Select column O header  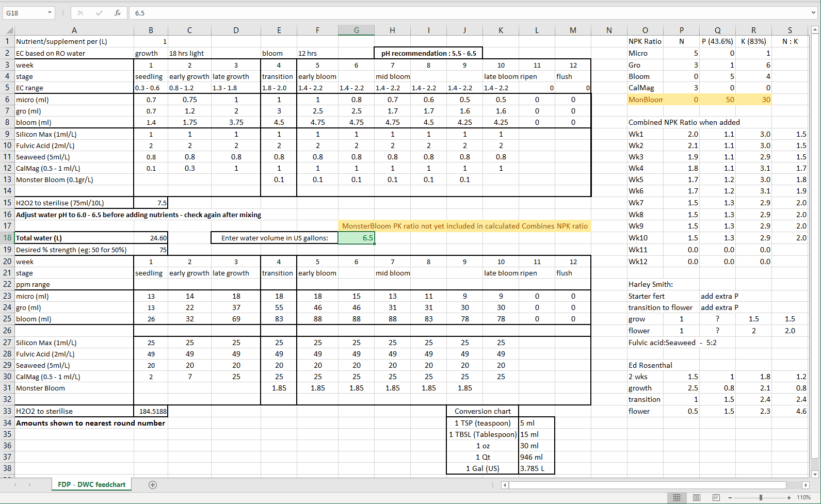coord(645,30)
